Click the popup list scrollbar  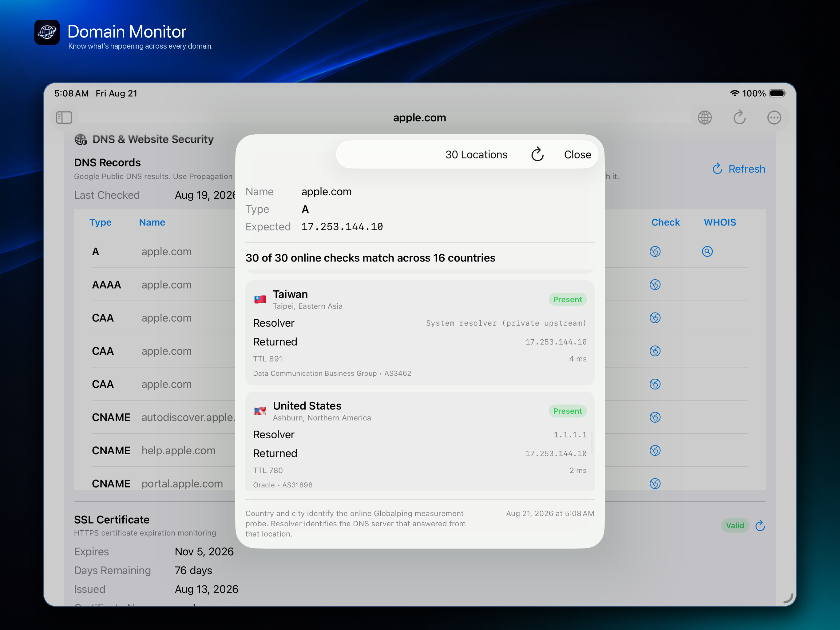592,442
